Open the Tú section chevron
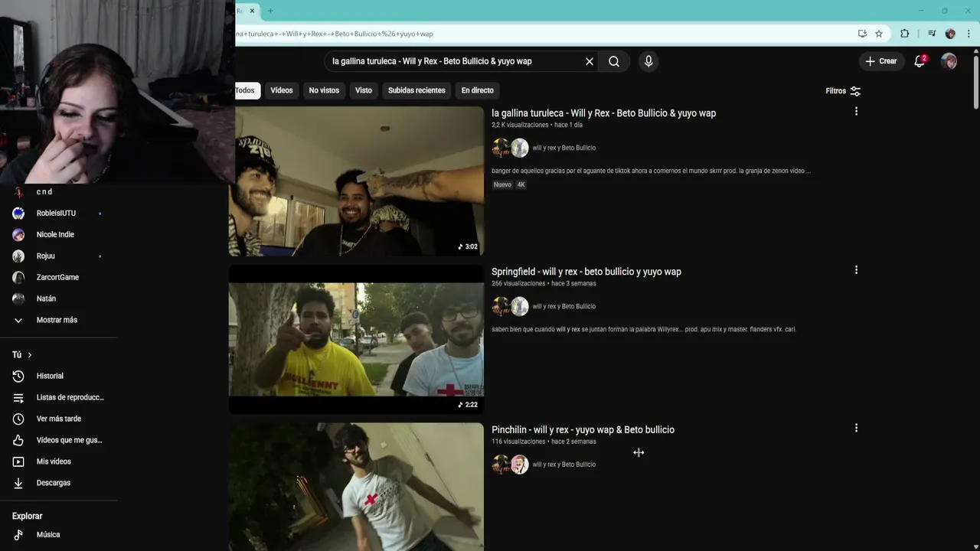Viewport: 980px width, 551px height. pyautogui.click(x=29, y=355)
